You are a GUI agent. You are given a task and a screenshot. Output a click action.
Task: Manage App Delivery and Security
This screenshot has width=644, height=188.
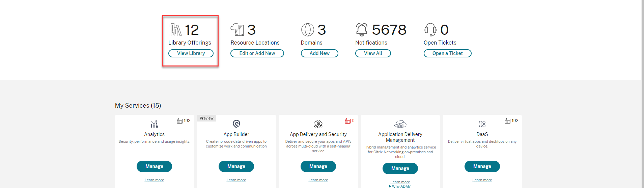318,166
